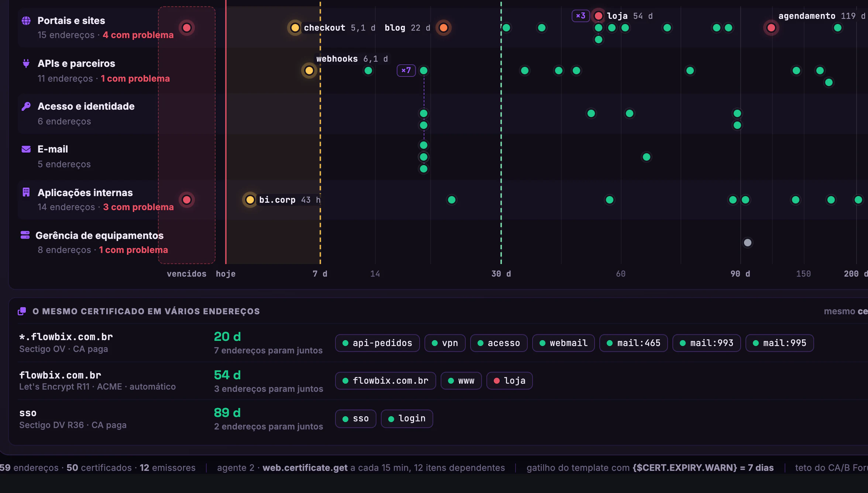
Task: Click '3 com problema' under Aplicações internas
Action: coord(138,207)
